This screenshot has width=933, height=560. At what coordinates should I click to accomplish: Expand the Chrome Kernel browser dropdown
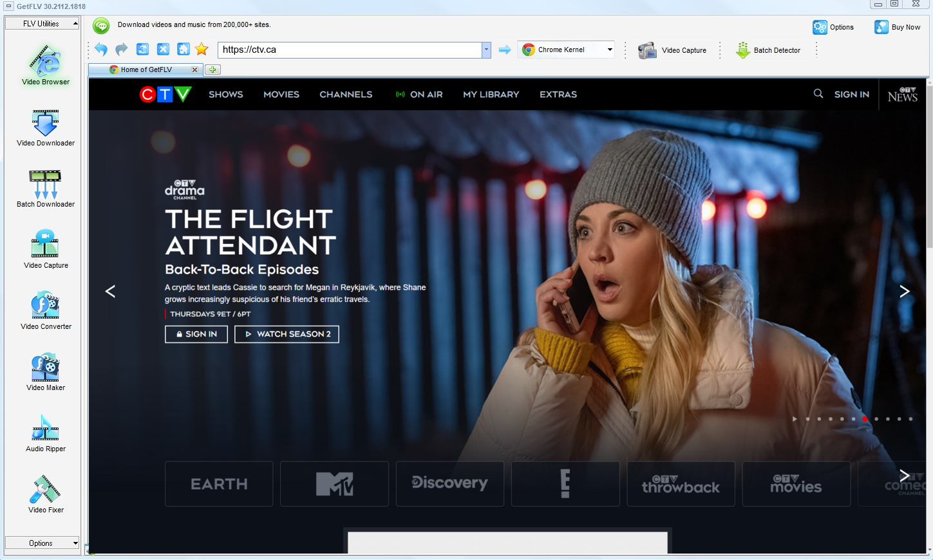coord(610,50)
